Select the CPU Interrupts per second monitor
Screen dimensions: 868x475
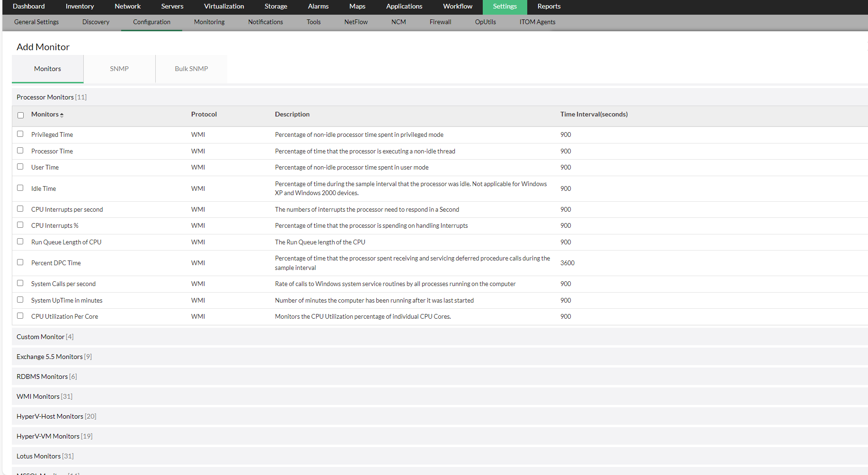click(20, 208)
